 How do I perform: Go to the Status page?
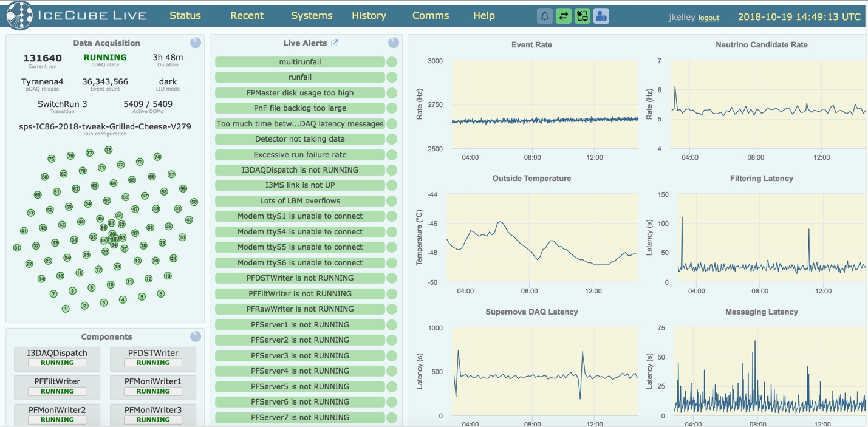pos(185,16)
